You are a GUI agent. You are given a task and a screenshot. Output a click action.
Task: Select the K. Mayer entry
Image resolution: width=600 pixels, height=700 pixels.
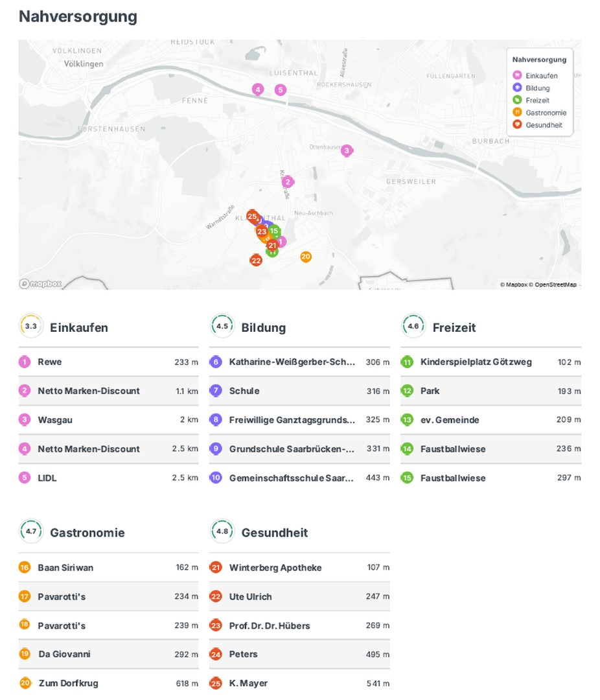[299, 683]
